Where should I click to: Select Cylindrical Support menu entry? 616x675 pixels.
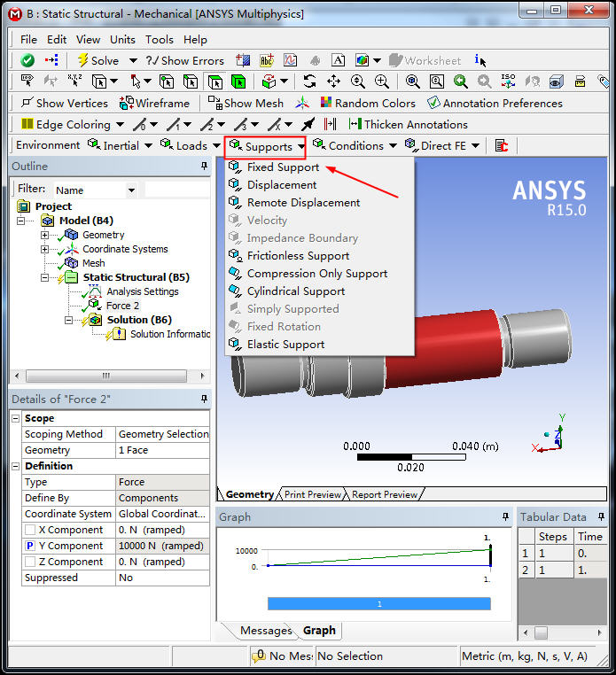click(x=295, y=291)
